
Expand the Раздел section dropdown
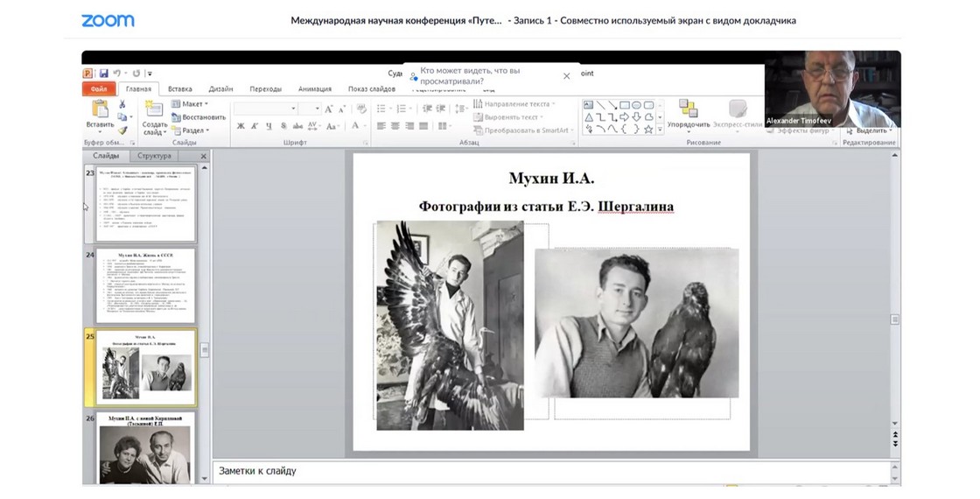[193, 130]
